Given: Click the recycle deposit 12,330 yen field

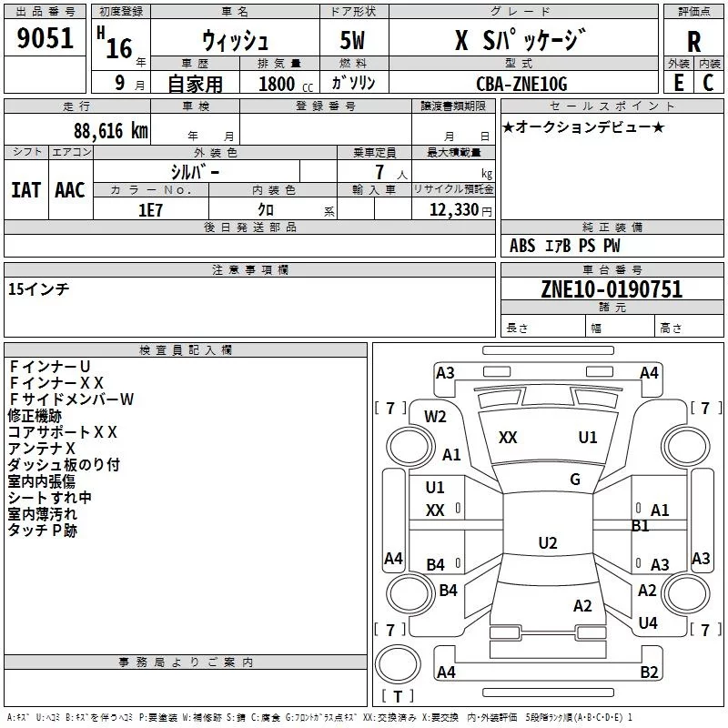Looking at the screenshot, I should tap(453, 209).
